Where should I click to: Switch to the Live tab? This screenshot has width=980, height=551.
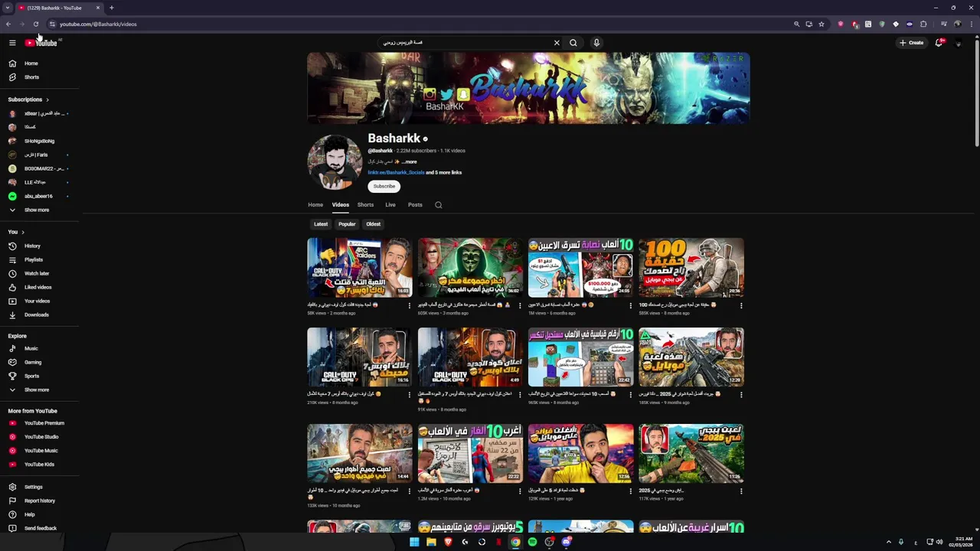click(390, 204)
